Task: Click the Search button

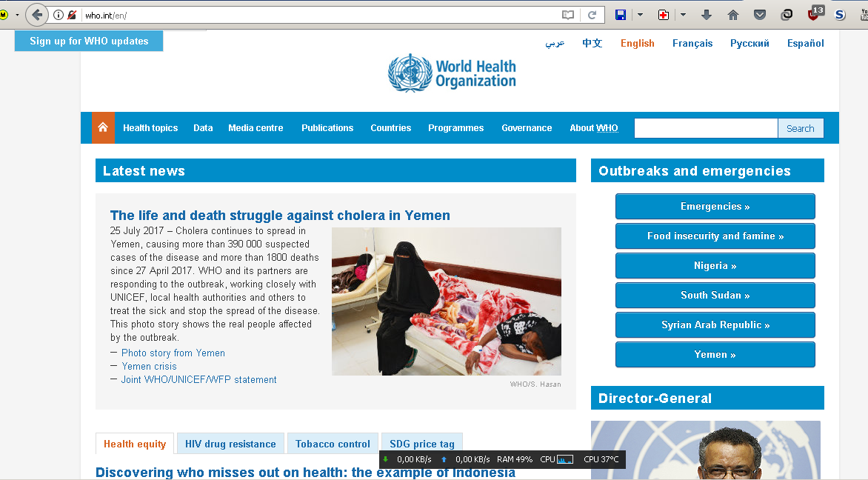Action: coord(801,128)
